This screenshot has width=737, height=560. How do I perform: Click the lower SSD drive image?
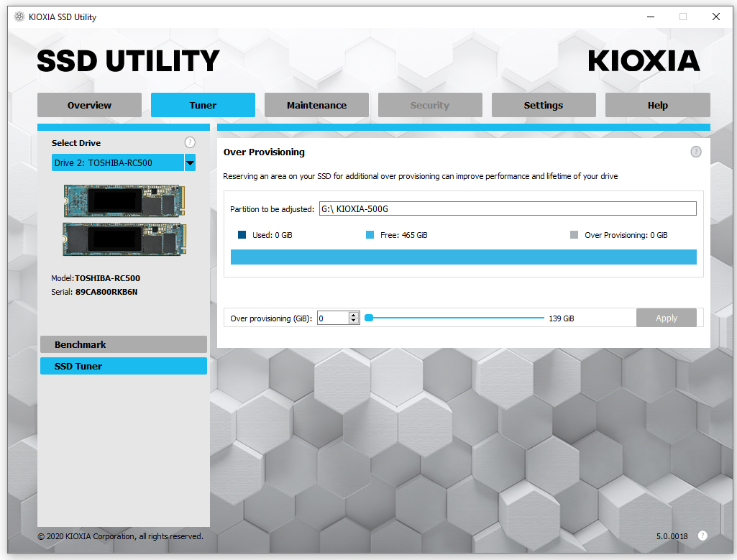point(124,239)
